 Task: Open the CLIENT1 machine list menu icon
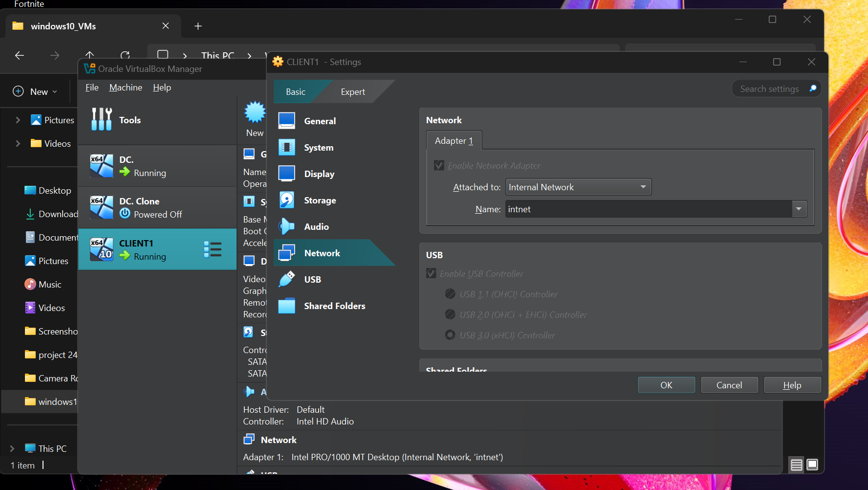pos(213,249)
